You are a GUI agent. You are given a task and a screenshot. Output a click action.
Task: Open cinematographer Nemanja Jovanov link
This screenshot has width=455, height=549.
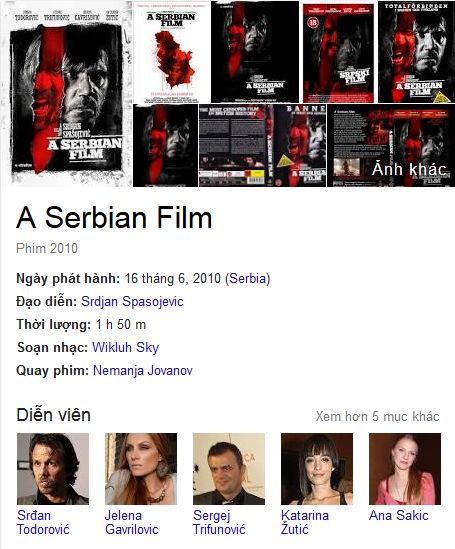click(143, 370)
